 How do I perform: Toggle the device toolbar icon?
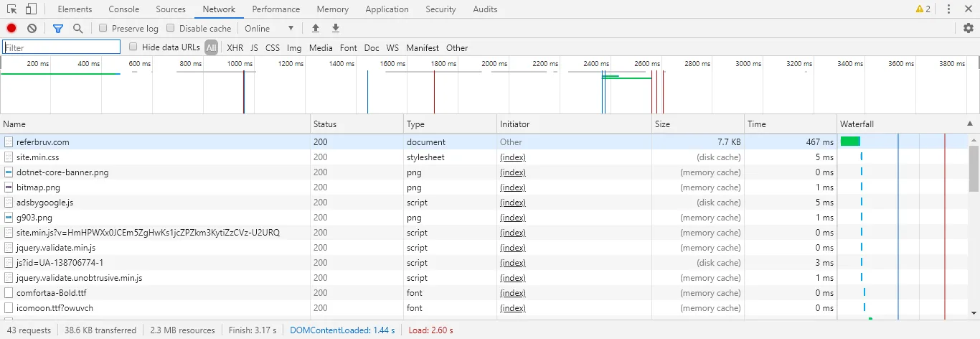31,9
